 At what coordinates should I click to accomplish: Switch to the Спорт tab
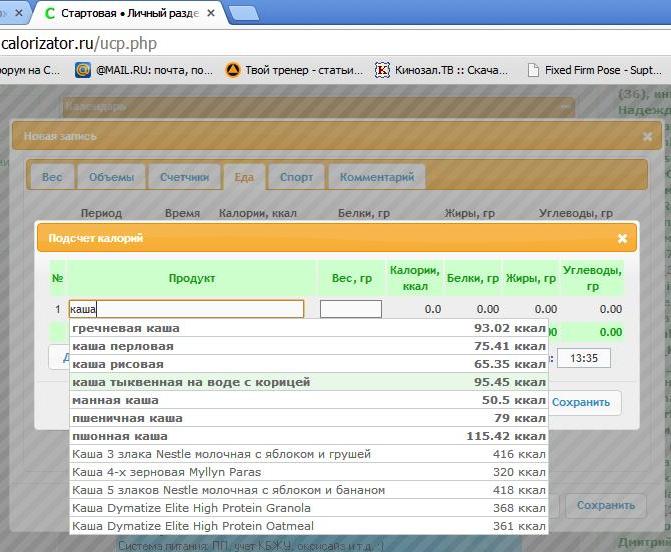[x=296, y=177]
